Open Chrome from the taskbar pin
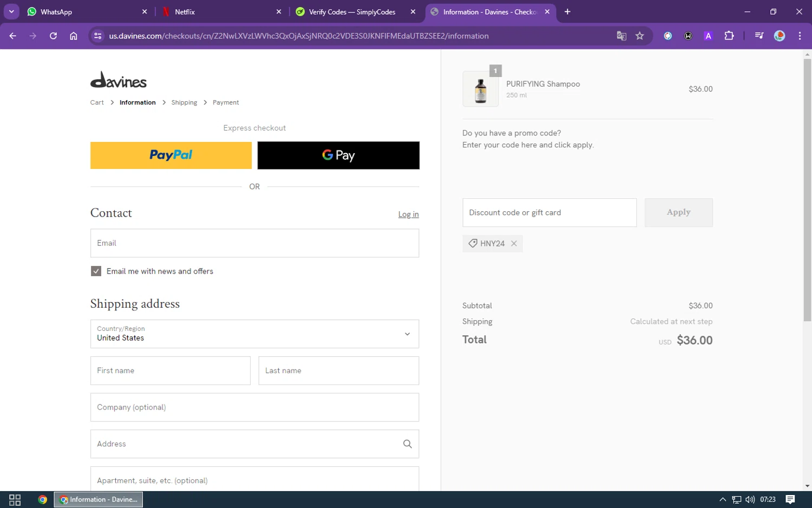 (42, 500)
